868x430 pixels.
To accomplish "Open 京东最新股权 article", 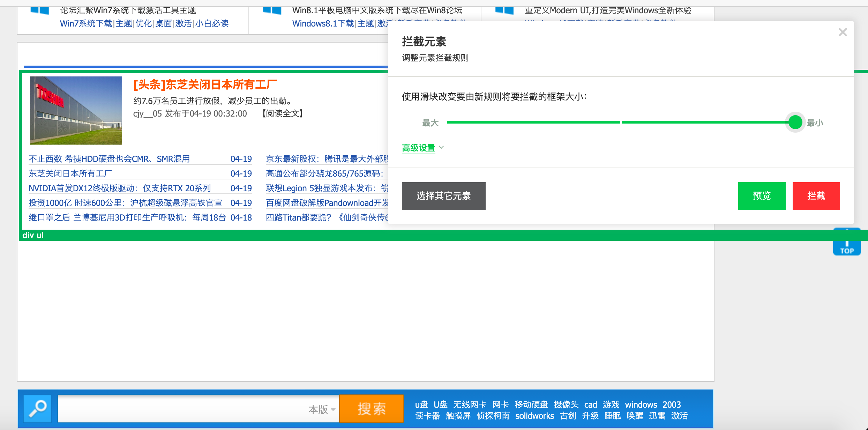I will point(327,159).
